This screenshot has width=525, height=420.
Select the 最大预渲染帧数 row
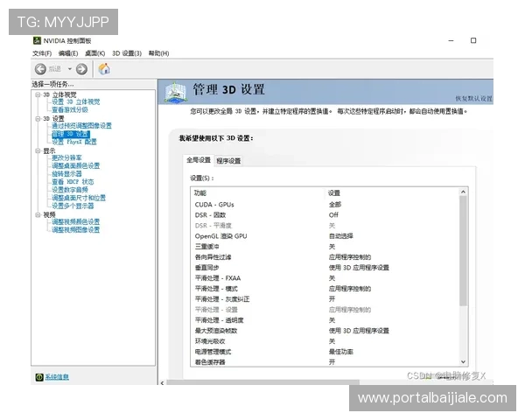325,331
